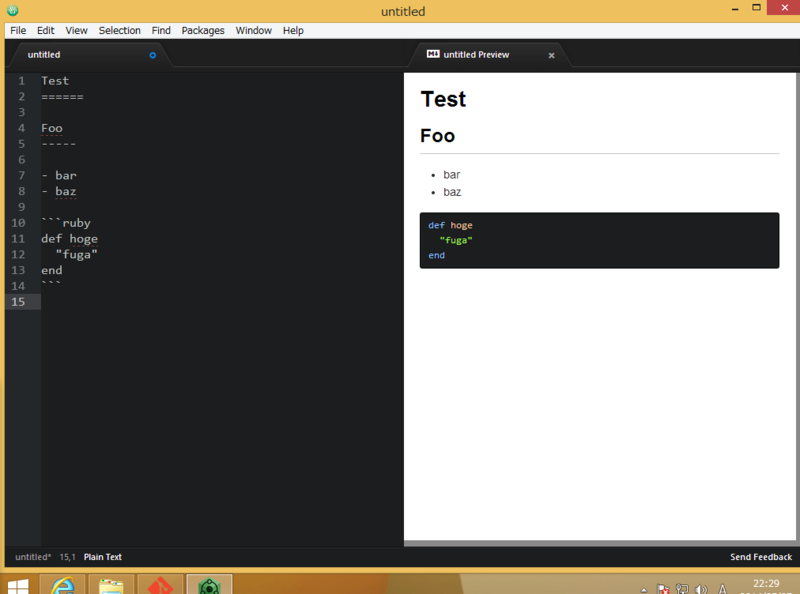Click the IME 'A' input indicator
The image size is (800, 594).
point(722,589)
